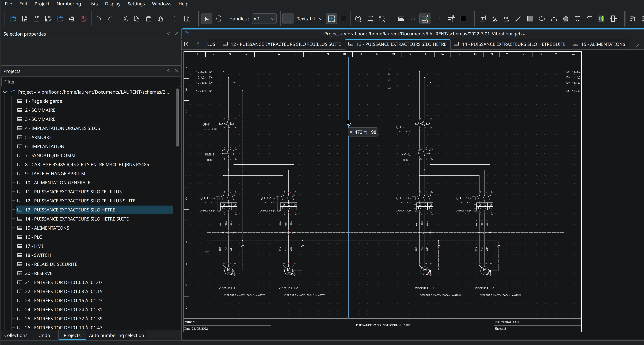The height and width of the screenshot is (345, 644).
Task: Float the Selection properties panel
Action: [169, 33]
